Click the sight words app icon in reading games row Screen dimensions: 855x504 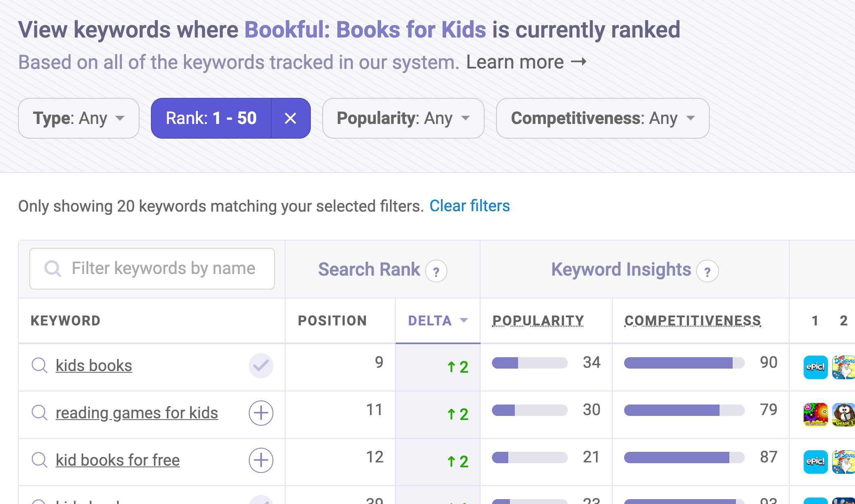[x=815, y=414]
